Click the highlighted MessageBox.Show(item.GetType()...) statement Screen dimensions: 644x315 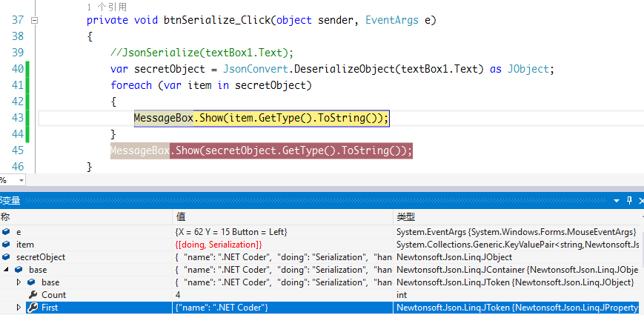pos(262,119)
